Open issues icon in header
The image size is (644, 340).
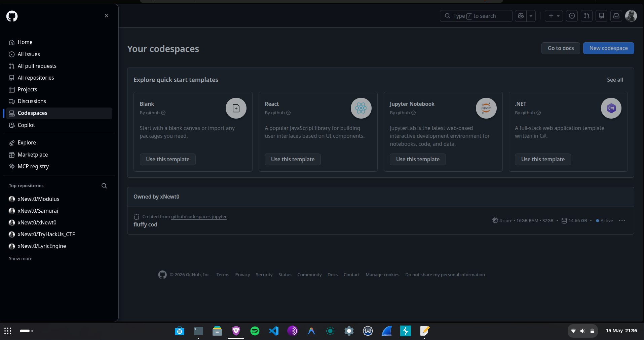[x=572, y=16]
